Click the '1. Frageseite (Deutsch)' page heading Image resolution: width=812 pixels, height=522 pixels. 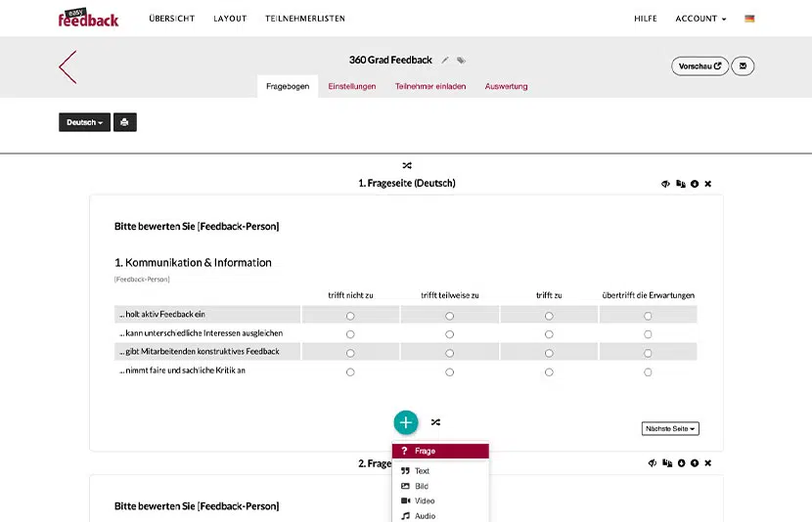[407, 183]
